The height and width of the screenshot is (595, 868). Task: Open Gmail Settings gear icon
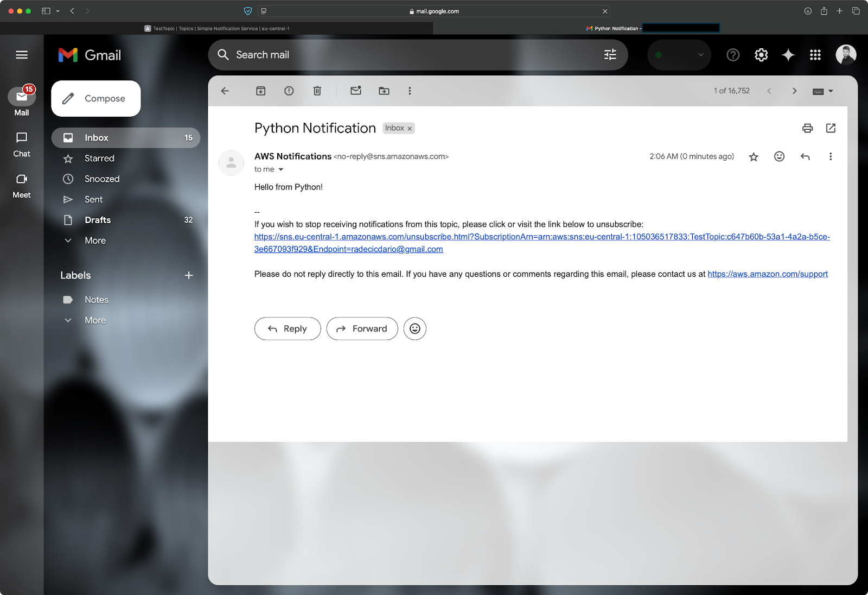761,55
